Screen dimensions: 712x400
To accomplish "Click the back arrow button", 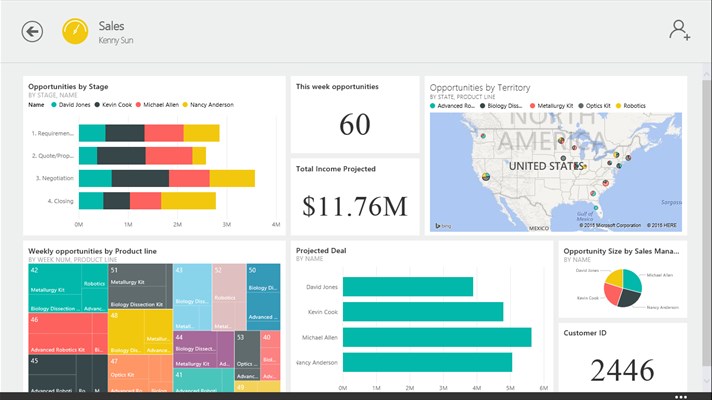I will point(32,32).
